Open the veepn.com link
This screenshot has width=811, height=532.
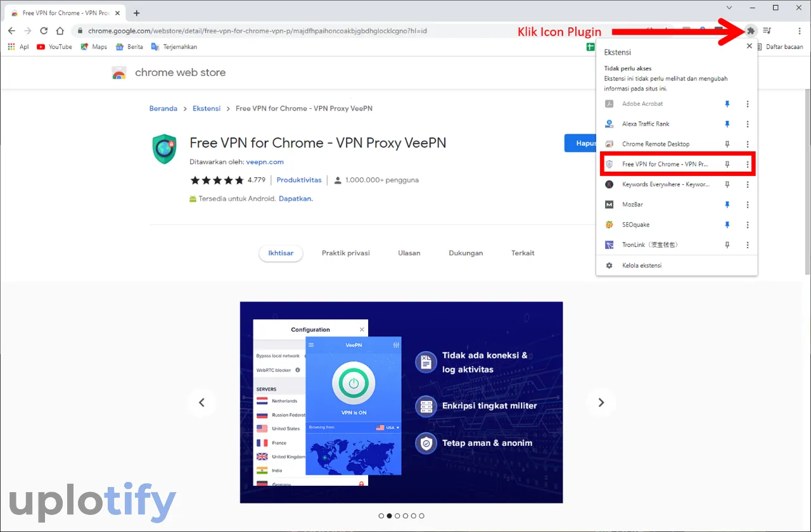click(265, 162)
